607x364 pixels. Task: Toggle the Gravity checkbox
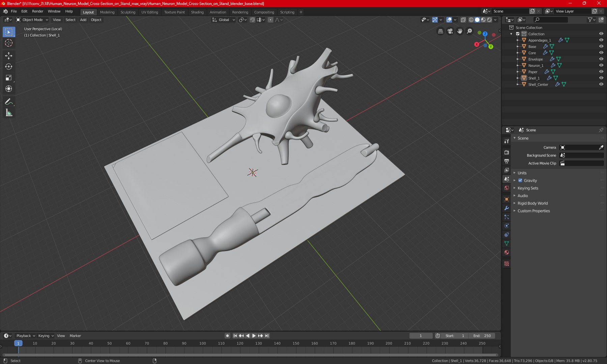pyautogui.click(x=520, y=181)
